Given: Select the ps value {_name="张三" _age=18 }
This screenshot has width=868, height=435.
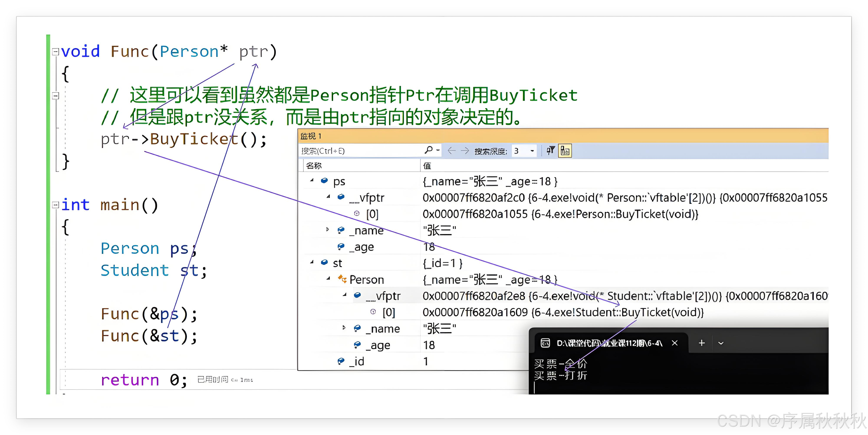Looking at the screenshot, I should [490, 181].
